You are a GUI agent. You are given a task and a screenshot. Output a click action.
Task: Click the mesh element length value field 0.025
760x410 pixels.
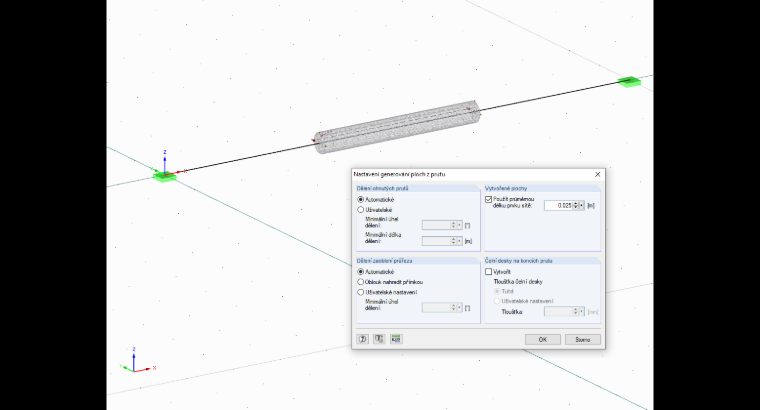tap(558, 205)
